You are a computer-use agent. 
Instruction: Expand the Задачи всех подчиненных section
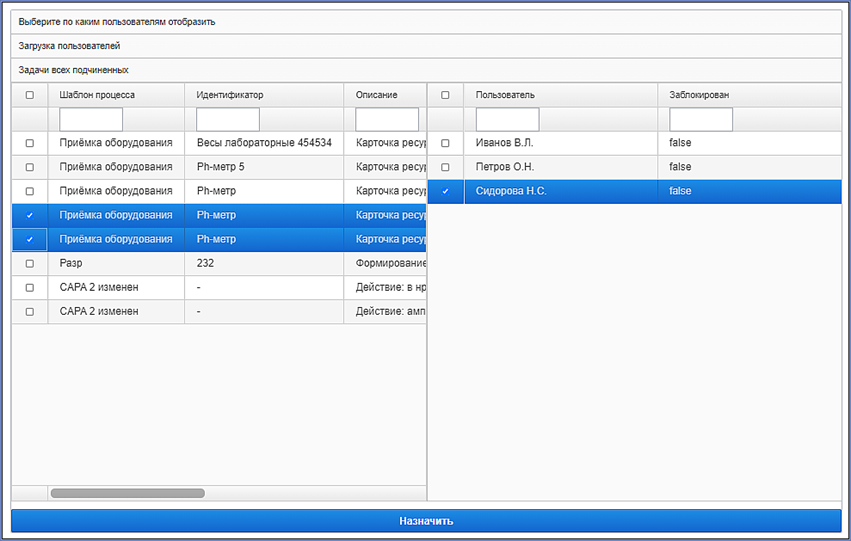426,70
